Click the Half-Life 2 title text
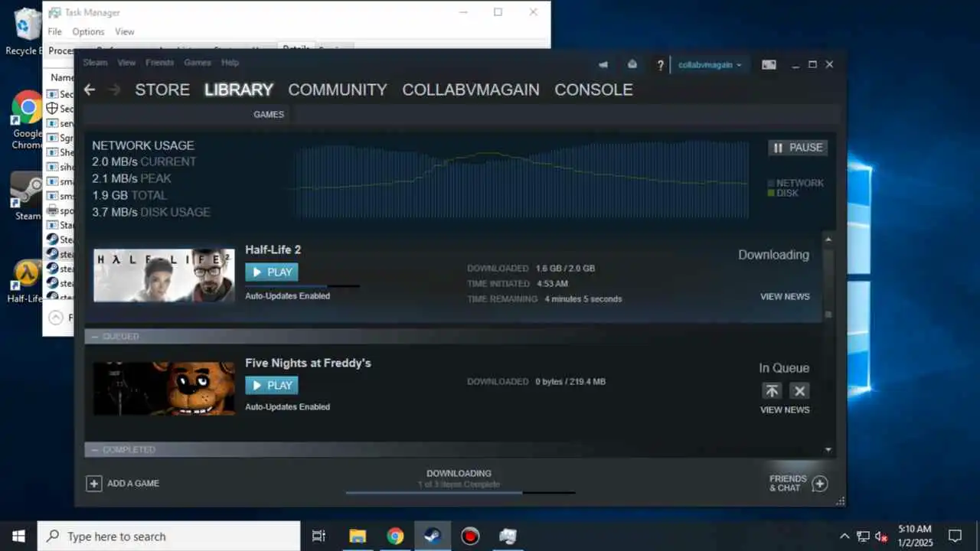Image resolution: width=980 pixels, height=551 pixels. (273, 249)
